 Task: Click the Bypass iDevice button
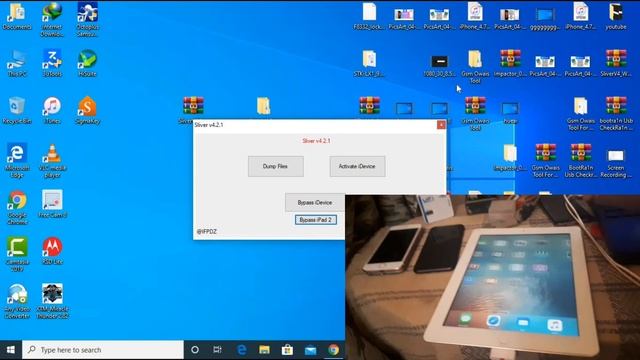[x=315, y=202]
